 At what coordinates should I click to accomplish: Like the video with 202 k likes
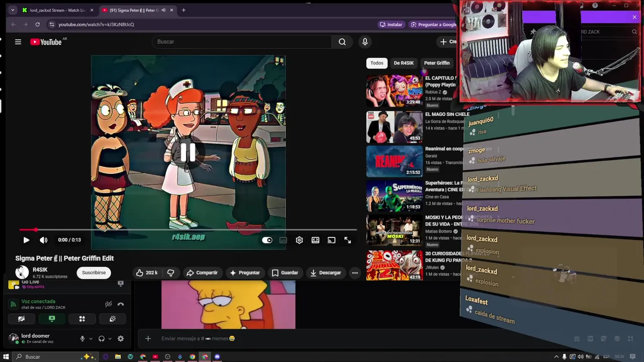tap(147, 273)
